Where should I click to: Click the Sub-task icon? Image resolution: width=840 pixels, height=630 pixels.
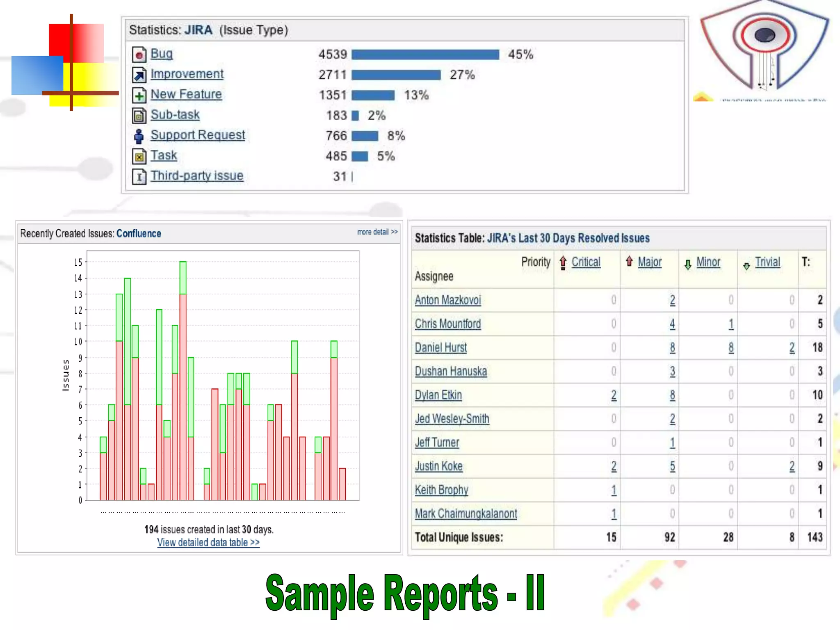point(139,116)
